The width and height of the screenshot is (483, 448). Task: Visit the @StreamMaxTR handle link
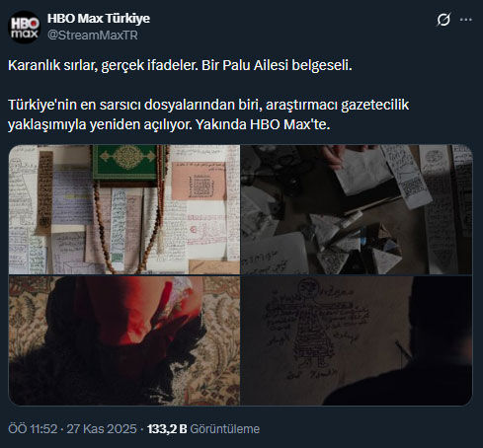pyautogui.click(x=93, y=36)
